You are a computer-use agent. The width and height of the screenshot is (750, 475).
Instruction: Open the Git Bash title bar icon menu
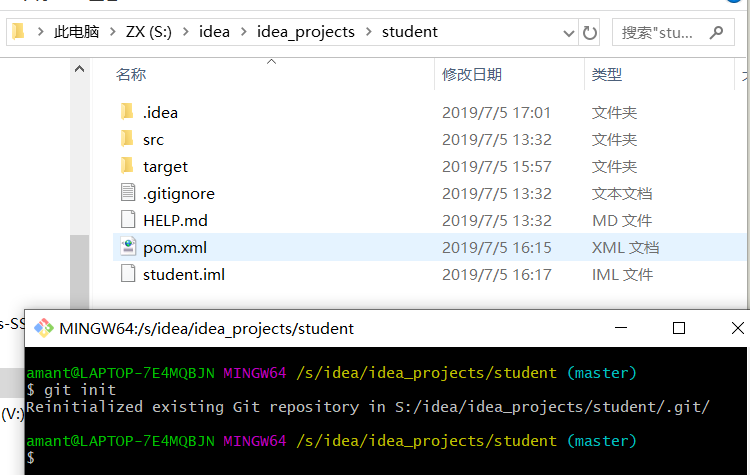43,328
